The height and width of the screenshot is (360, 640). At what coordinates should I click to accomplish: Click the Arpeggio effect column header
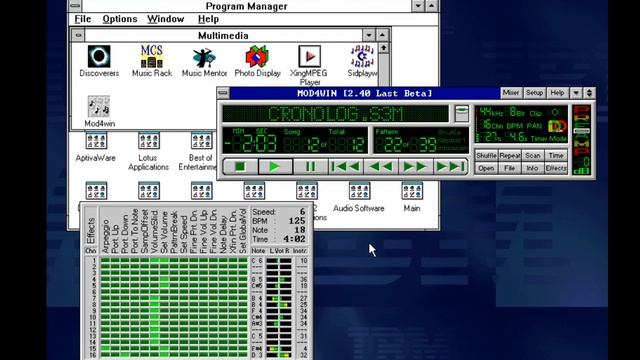point(105,236)
